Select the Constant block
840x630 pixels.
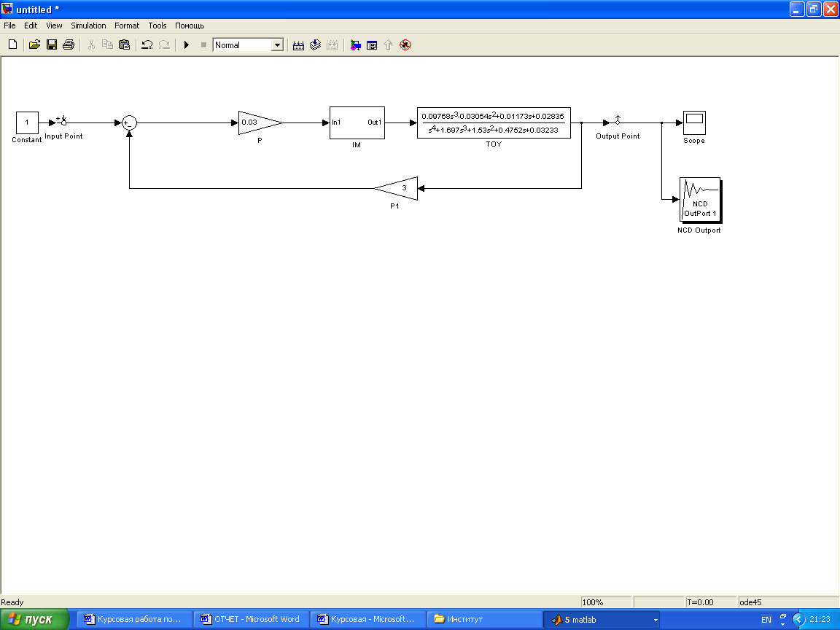point(27,122)
